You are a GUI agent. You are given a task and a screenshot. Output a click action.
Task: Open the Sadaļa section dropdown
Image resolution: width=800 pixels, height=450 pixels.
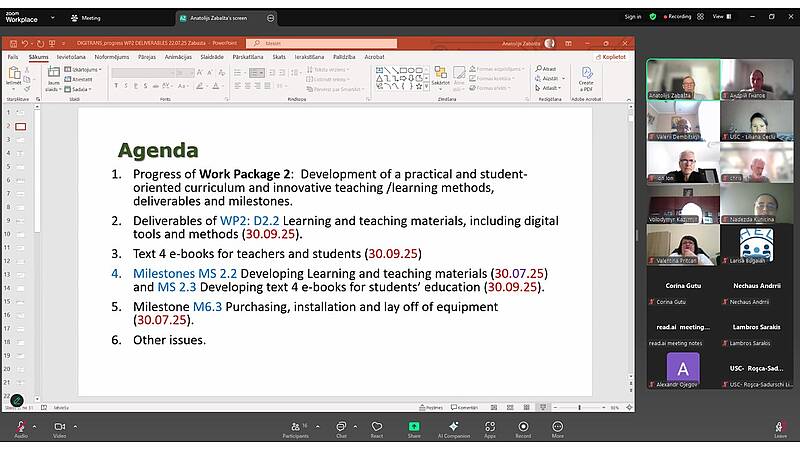tap(78, 89)
